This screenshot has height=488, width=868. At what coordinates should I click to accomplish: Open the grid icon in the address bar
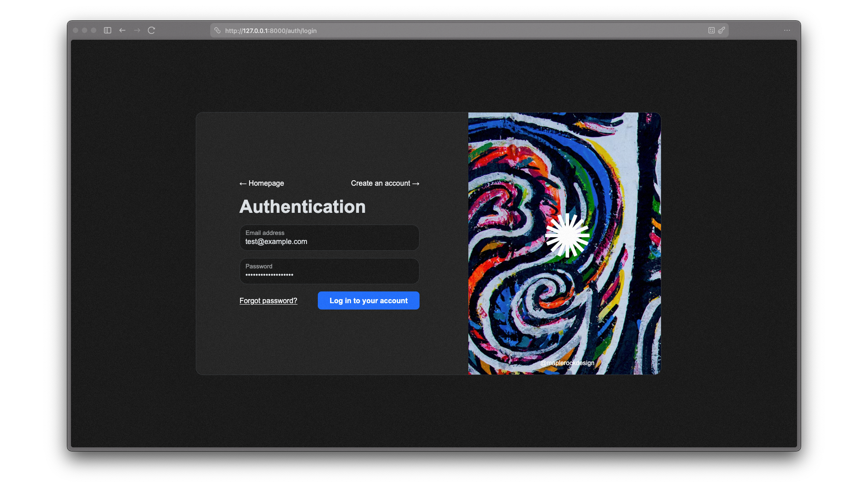point(711,30)
